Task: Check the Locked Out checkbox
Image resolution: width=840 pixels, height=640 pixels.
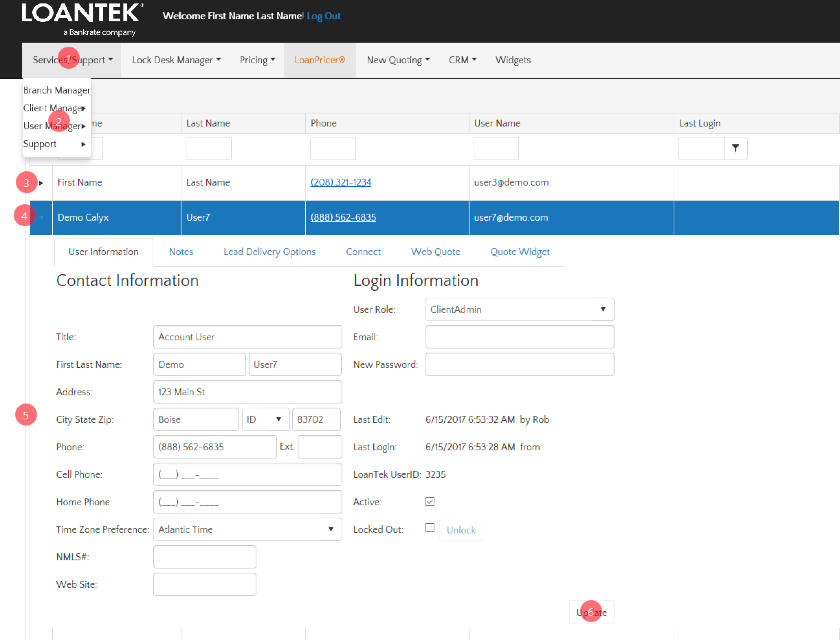Action: (430, 528)
